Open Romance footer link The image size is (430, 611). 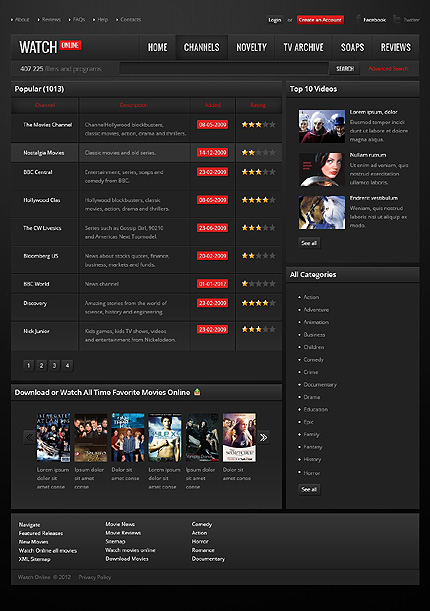pyautogui.click(x=203, y=550)
